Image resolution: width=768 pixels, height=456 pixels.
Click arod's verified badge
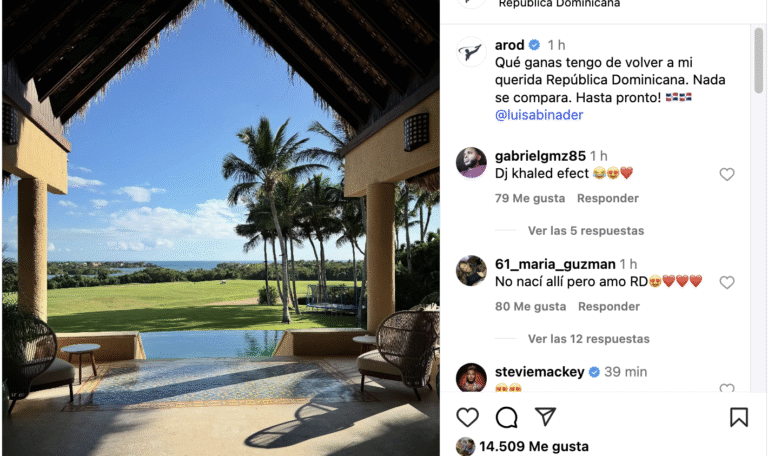click(535, 45)
